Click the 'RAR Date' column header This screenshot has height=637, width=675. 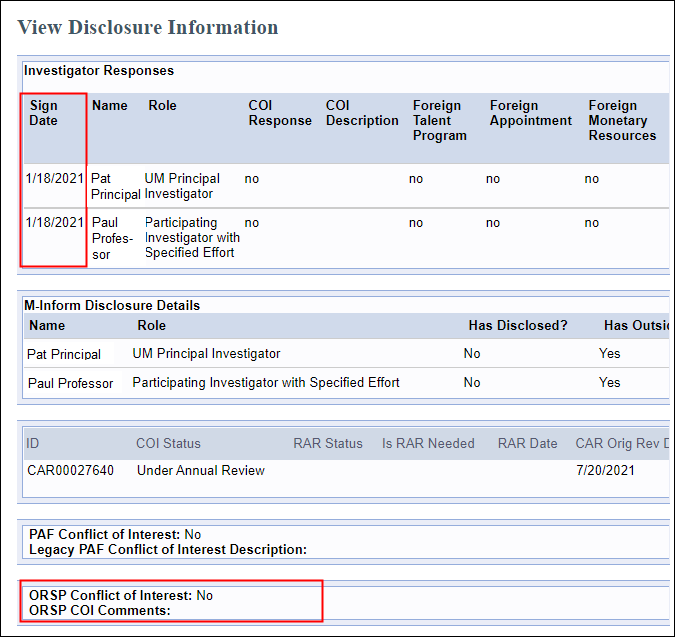527,444
